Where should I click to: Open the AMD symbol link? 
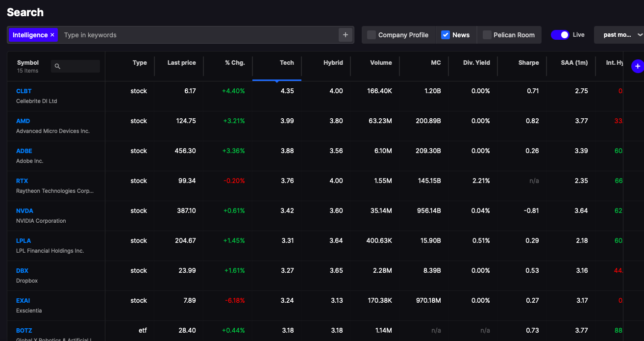(x=23, y=121)
